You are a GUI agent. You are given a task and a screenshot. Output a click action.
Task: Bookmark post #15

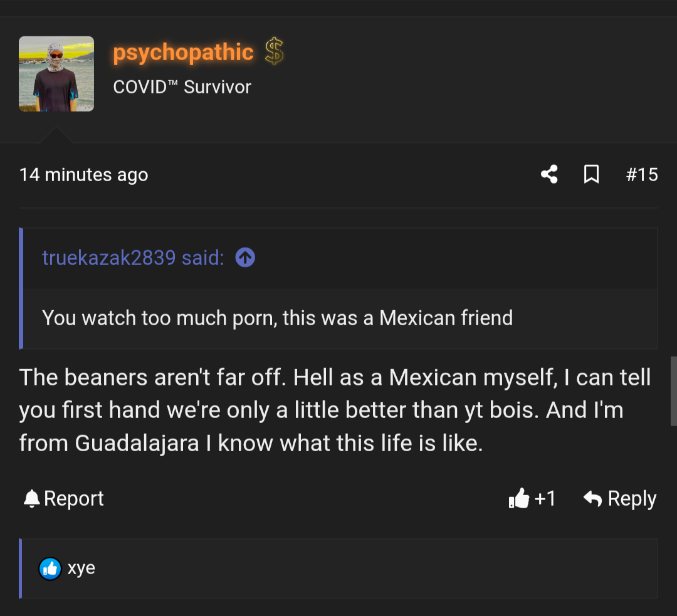591,174
